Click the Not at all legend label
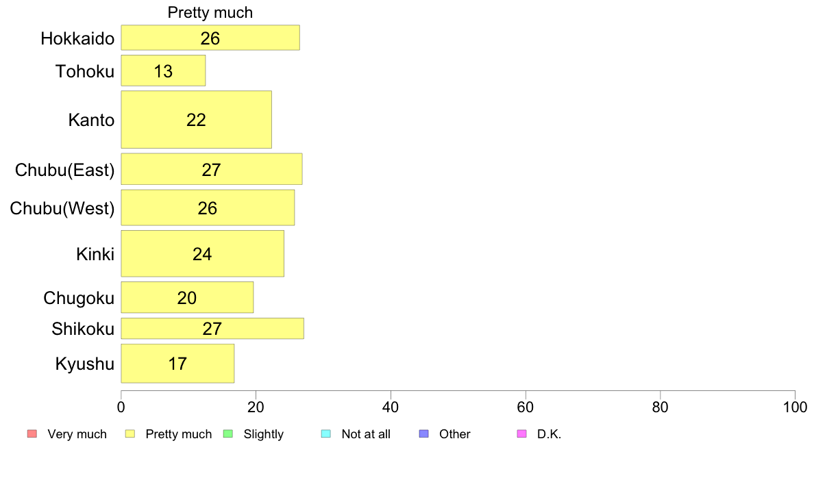This screenshot has width=814, height=504. coord(366,434)
